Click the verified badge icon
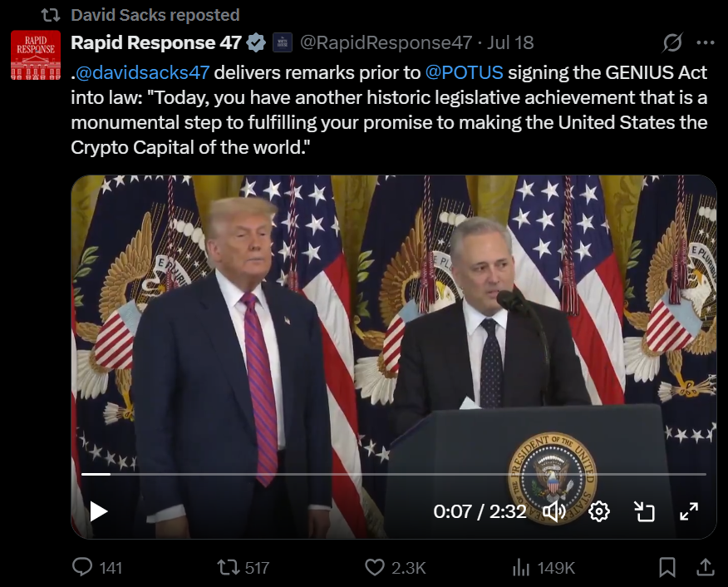Viewport: 728px width, 587px height. click(x=258, y=42)
